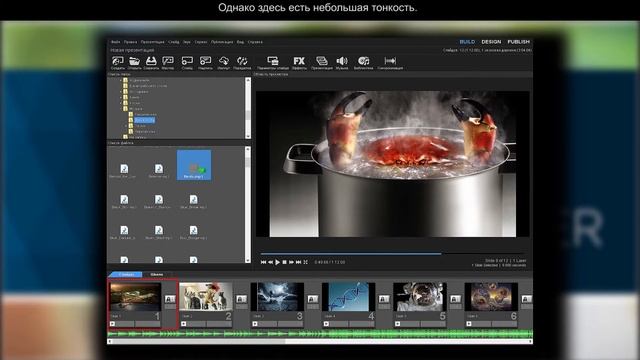Open the transition icon after slide 5
This screenshot has height=360, width=640.
(x=456, y=299)
